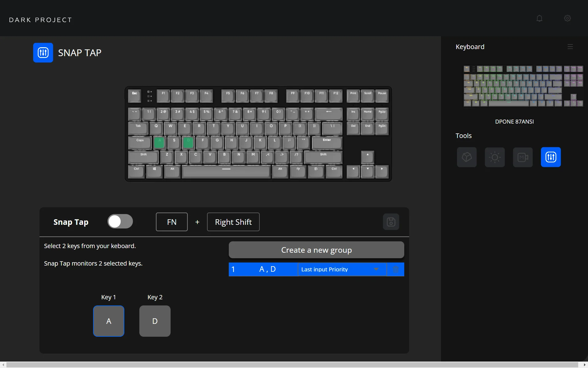
Task: Click the settings gear icon top right
Action: [567, 18]
